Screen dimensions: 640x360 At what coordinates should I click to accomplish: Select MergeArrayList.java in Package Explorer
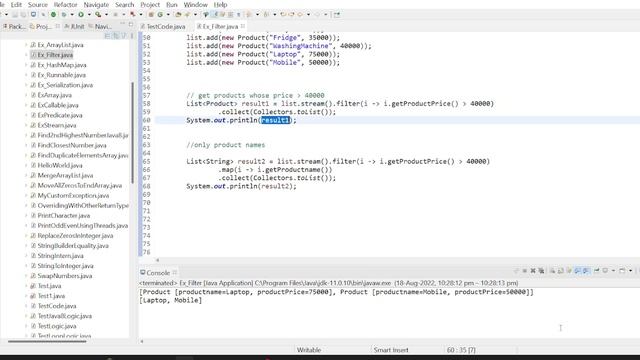point(65,176)
